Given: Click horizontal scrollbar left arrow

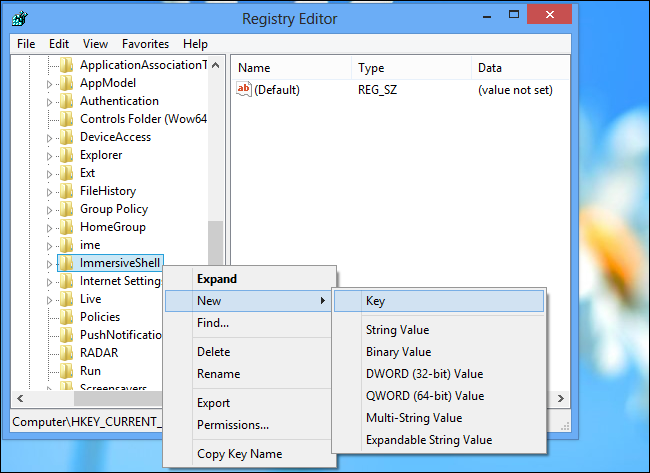Looking at the screenshot, I should click(20, 399).
